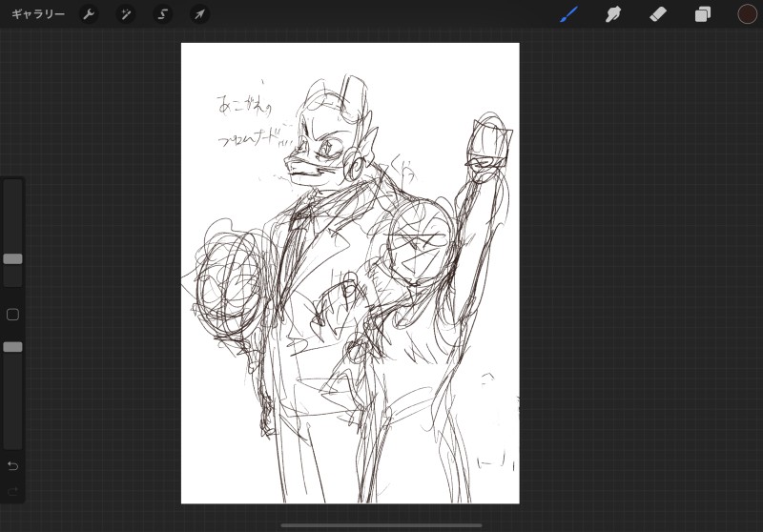Activate the Transform arrow tool

click(x=199, y=14)
